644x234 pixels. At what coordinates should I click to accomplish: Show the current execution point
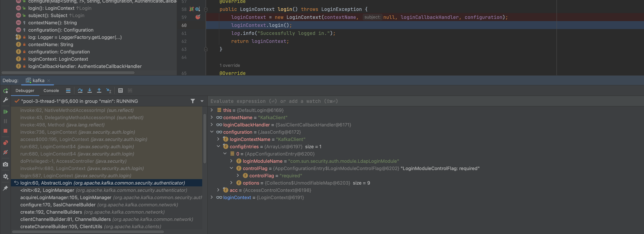click(x=68, y=91)
